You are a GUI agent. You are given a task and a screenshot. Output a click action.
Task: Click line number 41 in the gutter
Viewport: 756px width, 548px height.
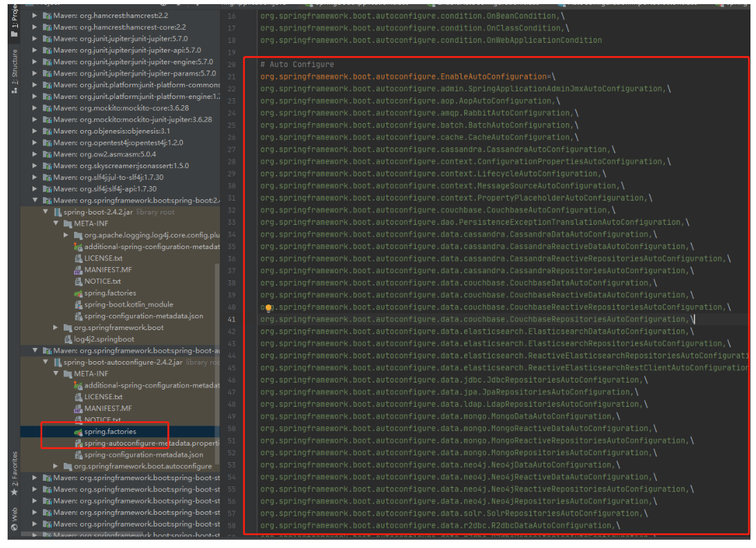(x=232, y=320)
